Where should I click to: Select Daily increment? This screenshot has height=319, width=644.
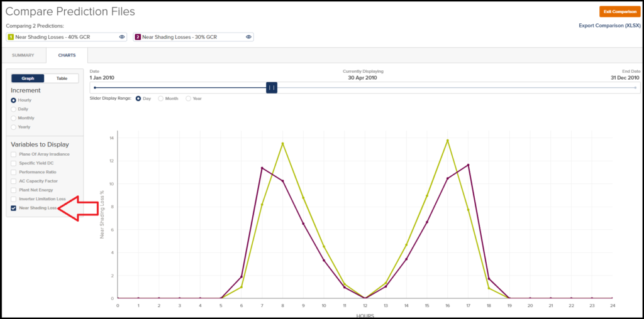tap(14, 109)
